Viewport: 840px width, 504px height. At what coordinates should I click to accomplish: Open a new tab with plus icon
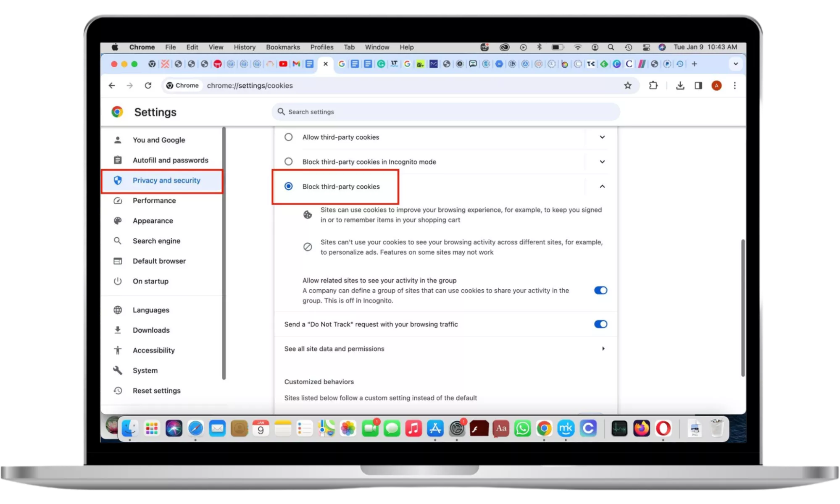pyautogui.click(x=694, y=64)
